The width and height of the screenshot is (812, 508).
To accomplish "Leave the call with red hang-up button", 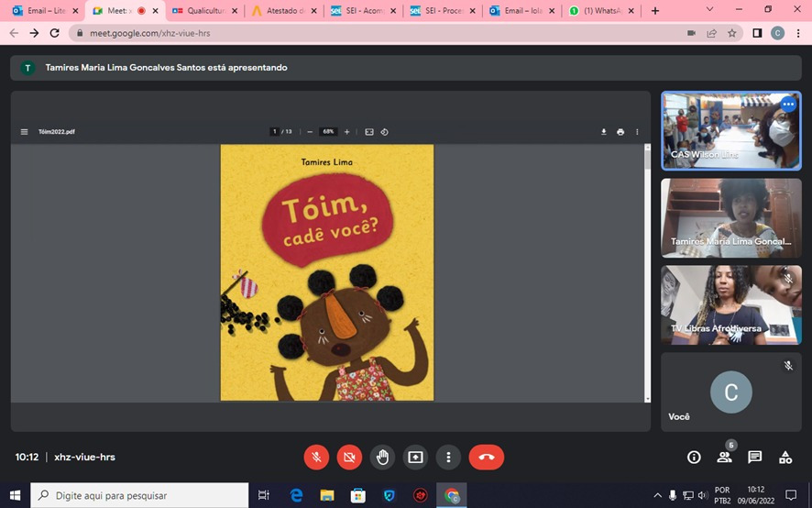I will pyautogui.click(x=487, y=458).
